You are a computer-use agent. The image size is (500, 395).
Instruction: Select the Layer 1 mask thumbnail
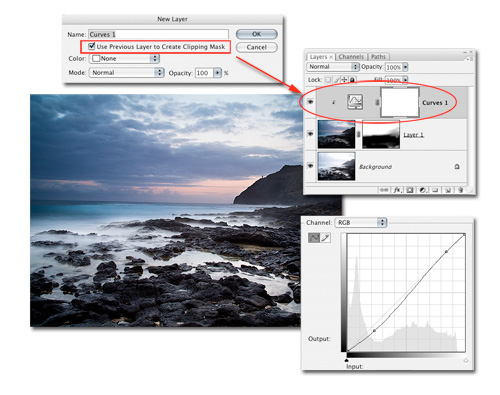tap(381, 134)
